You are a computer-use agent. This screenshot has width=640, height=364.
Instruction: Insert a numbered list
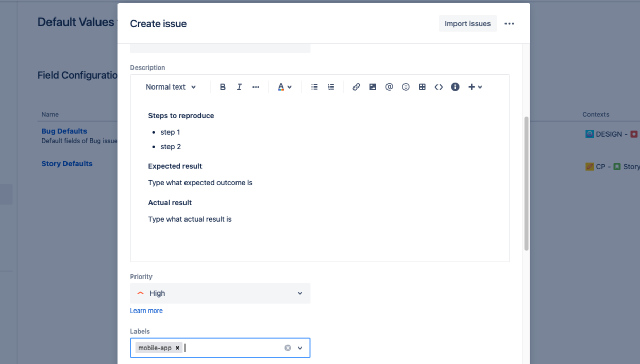pos(331,87)
